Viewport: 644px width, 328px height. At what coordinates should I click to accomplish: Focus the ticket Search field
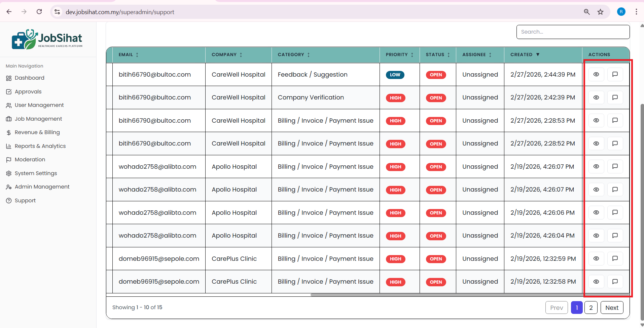click(x=573, y=32)
